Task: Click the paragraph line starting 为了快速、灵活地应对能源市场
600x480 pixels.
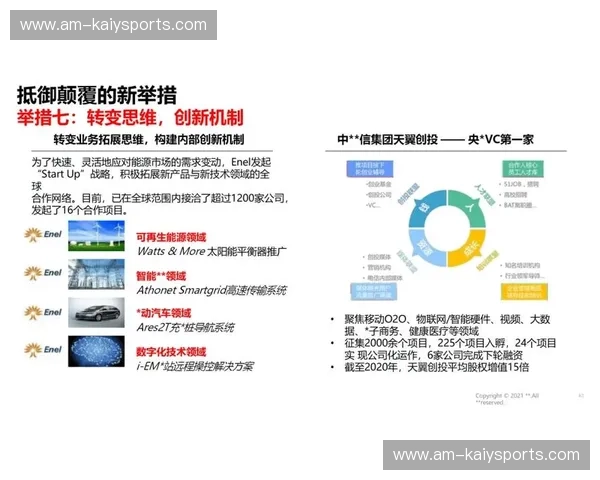Action: (x=152, y=162)
